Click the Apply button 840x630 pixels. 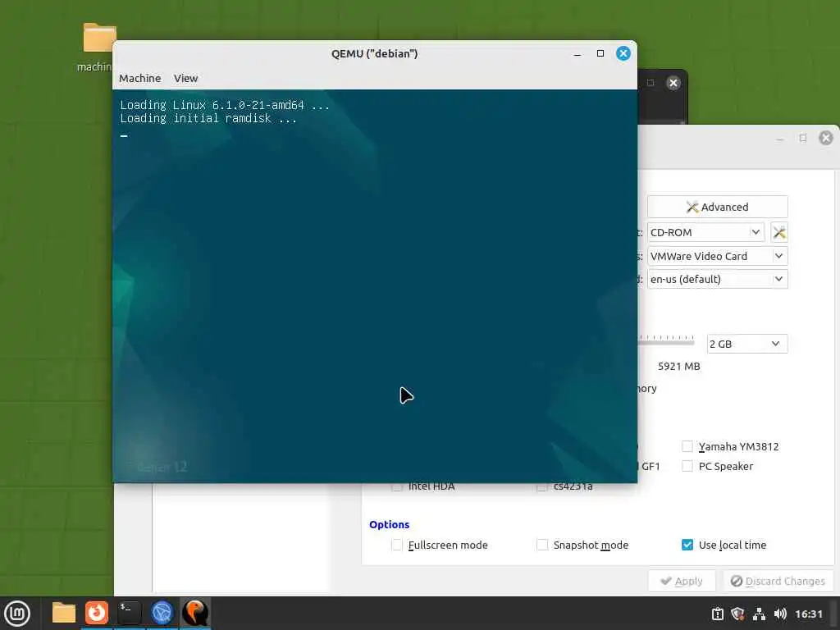point(682,582)
